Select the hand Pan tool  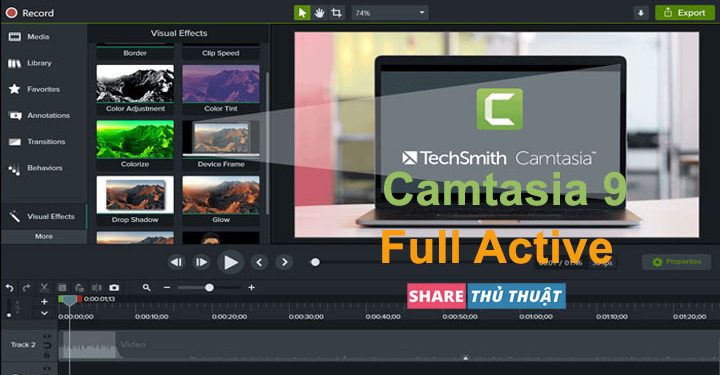coord(319,13)
